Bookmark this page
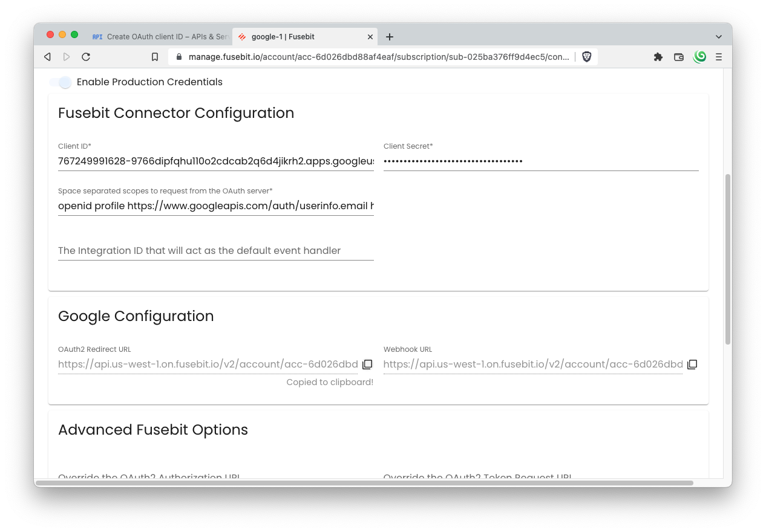Image resolution: width=766 pixels, height=532 pixels. coord(155,57)
